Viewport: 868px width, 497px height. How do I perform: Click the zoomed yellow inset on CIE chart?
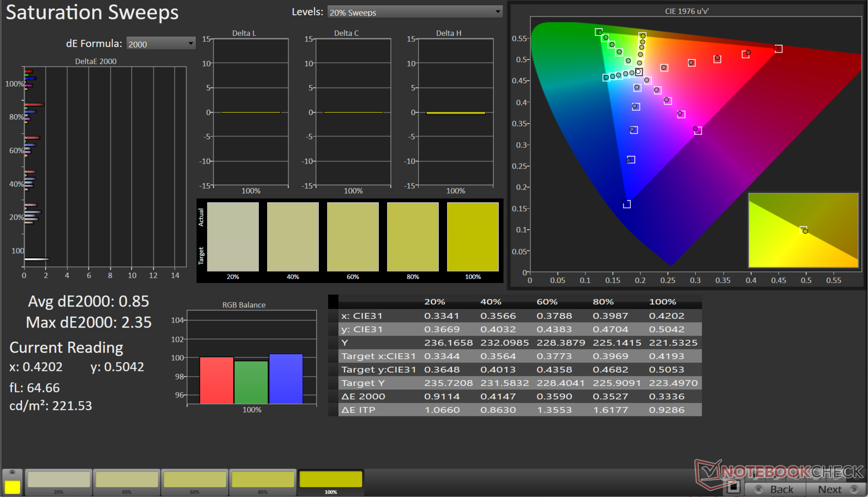pos(803,230)
